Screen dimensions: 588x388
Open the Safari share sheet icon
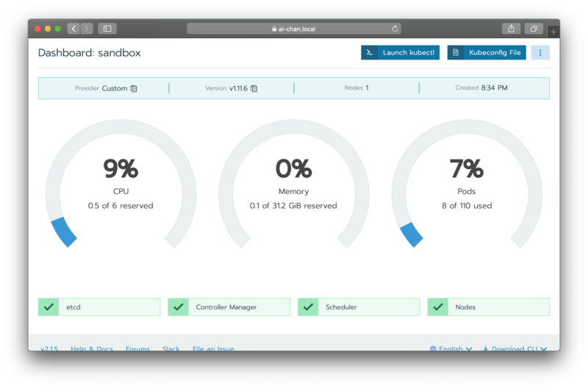(x=511, y=29)
